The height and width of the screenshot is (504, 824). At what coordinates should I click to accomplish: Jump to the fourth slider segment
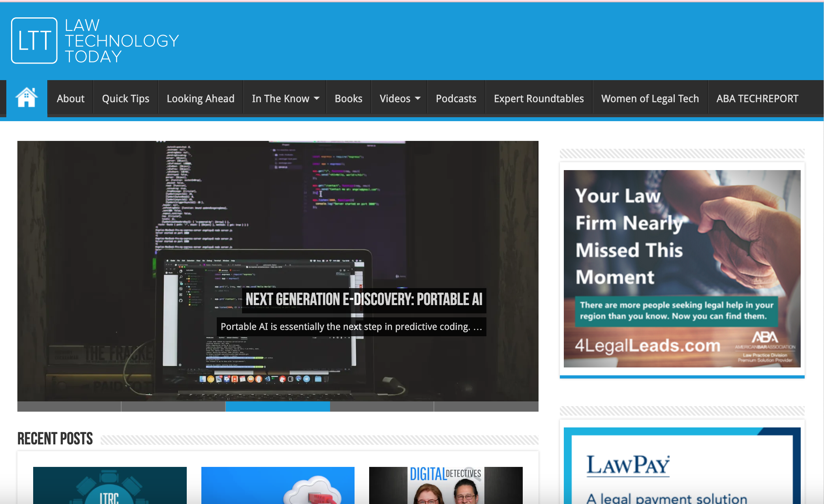pos(382,407)
